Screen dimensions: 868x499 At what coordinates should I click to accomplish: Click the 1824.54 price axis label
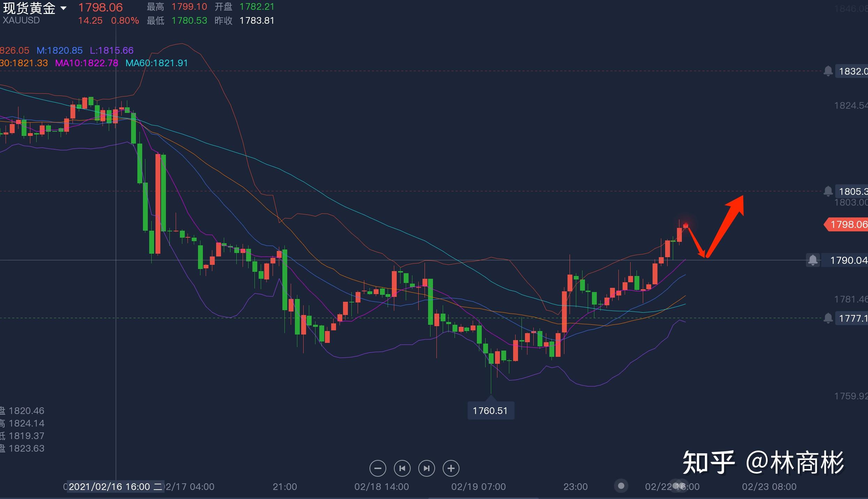851,105
